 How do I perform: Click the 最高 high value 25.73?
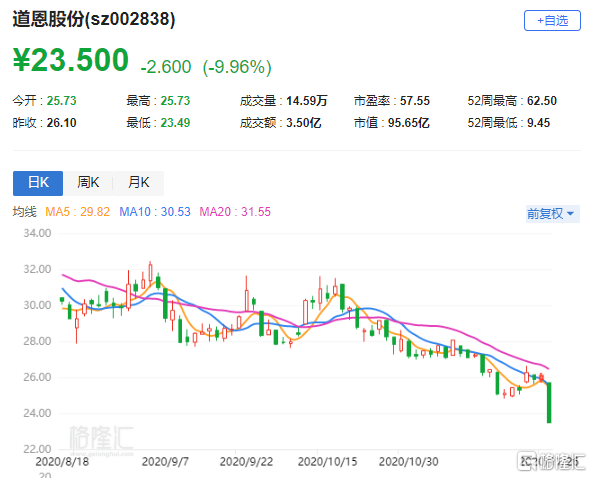(x=175, y=101)
